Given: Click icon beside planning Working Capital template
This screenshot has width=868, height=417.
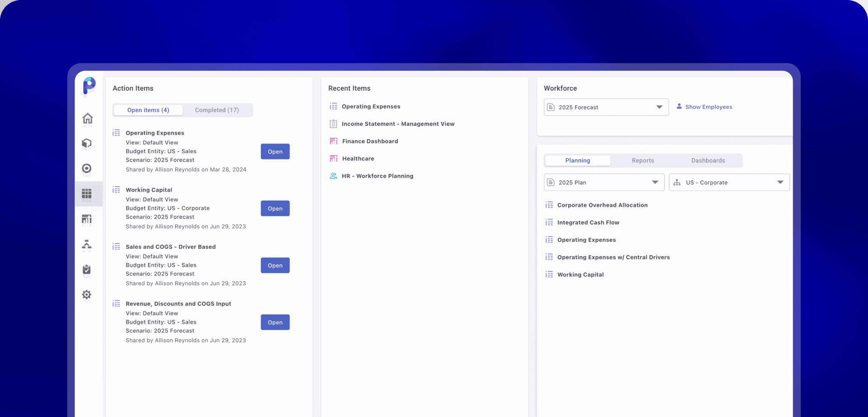Looking at the screenshot, I should tap(549, 275).
